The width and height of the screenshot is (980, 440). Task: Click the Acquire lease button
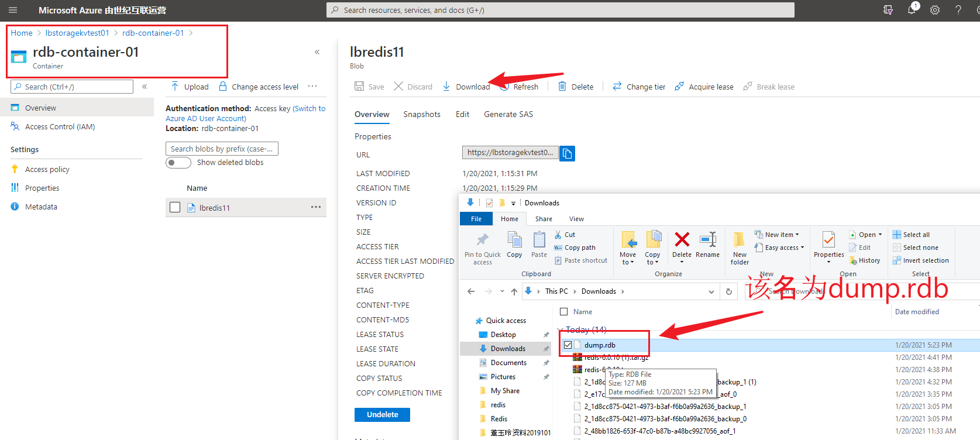point(704,87)
